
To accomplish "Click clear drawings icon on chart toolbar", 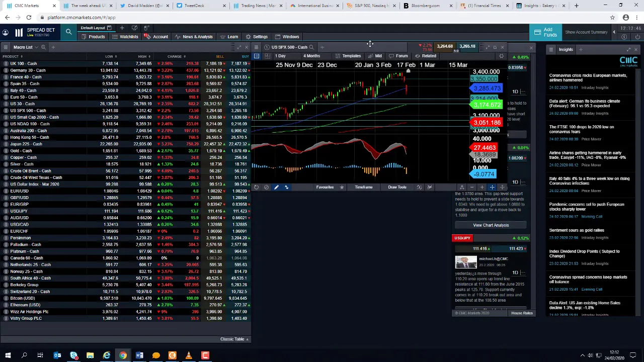I will point(266,187).
